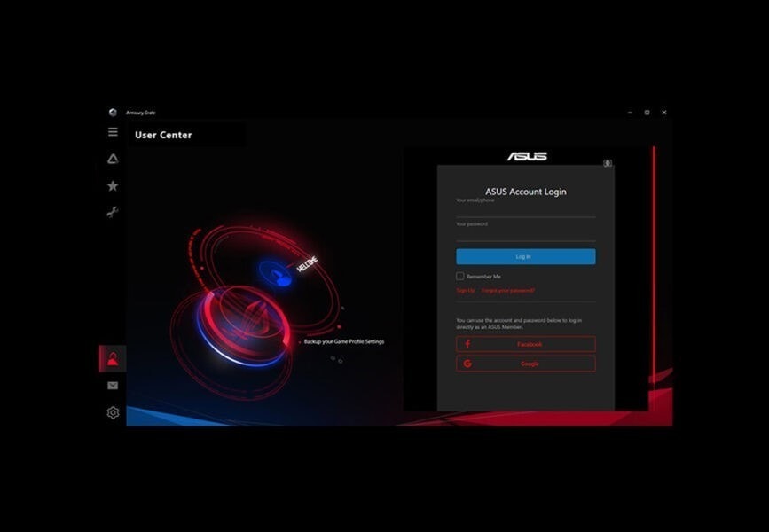
Task: Click the User Center page title
Action: pos(163,135)
